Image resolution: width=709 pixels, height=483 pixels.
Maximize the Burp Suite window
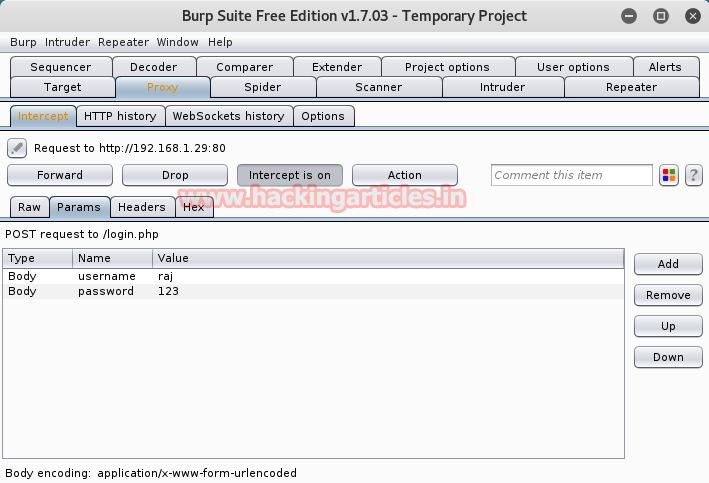[661, 16]
